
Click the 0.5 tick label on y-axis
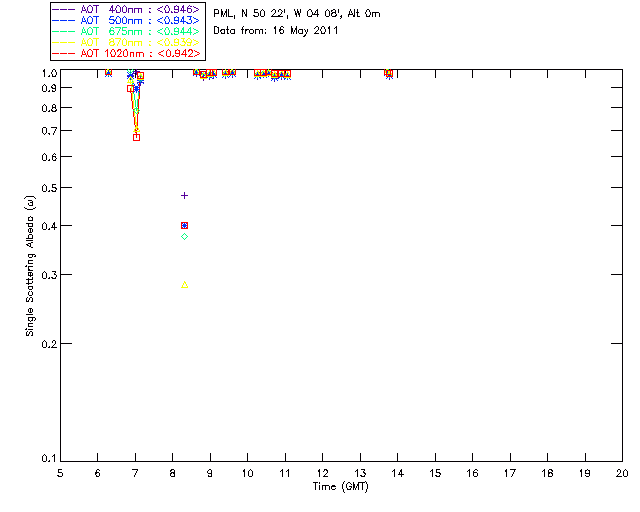[x=49, y=188]
